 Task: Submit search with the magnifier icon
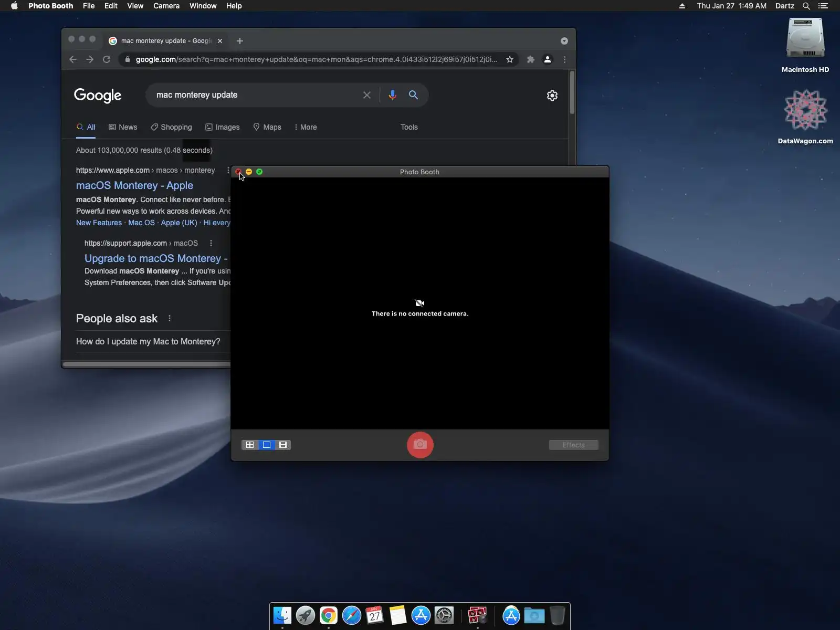[x=414, y=95]
